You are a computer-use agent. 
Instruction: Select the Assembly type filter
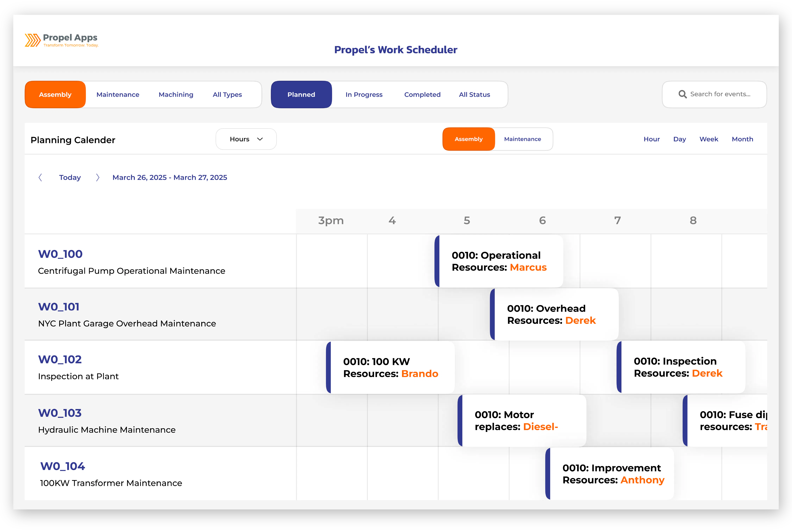pyautogui.click(x=55, y=95)
